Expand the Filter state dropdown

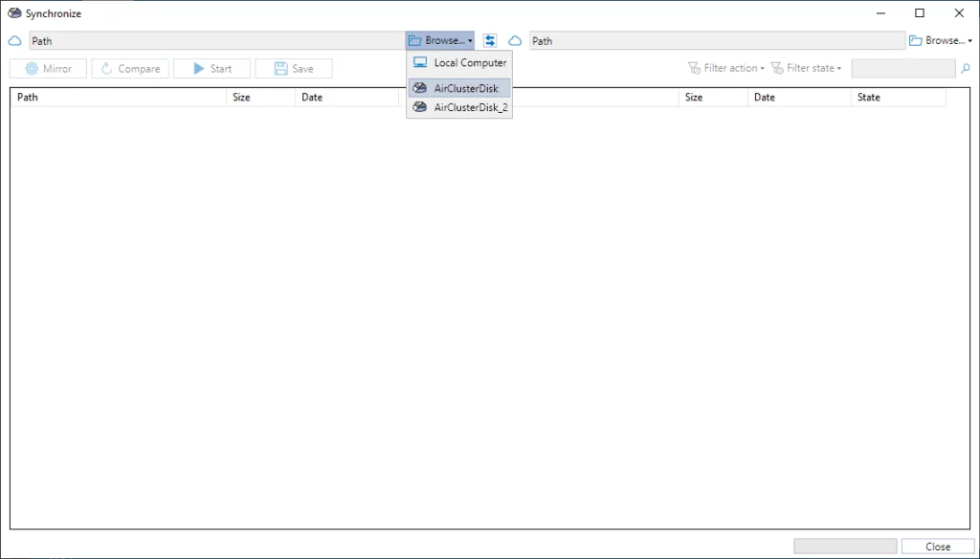807,69
